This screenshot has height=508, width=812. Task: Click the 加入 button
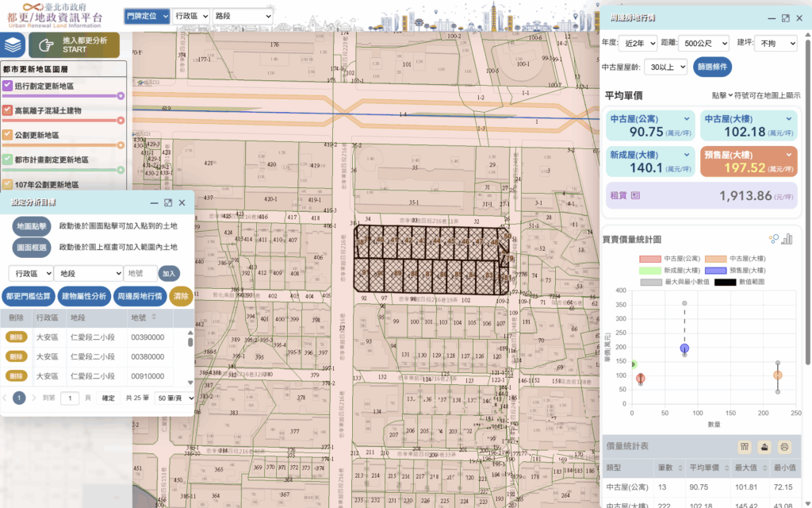[x=169, y=273]
